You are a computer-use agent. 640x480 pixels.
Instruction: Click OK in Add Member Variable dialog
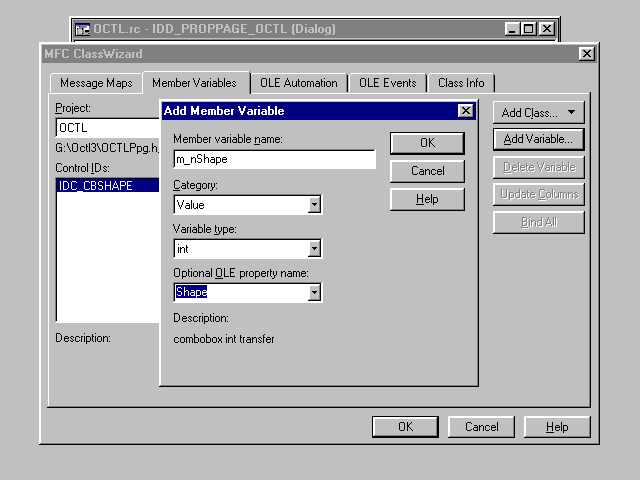click(427, 143)
